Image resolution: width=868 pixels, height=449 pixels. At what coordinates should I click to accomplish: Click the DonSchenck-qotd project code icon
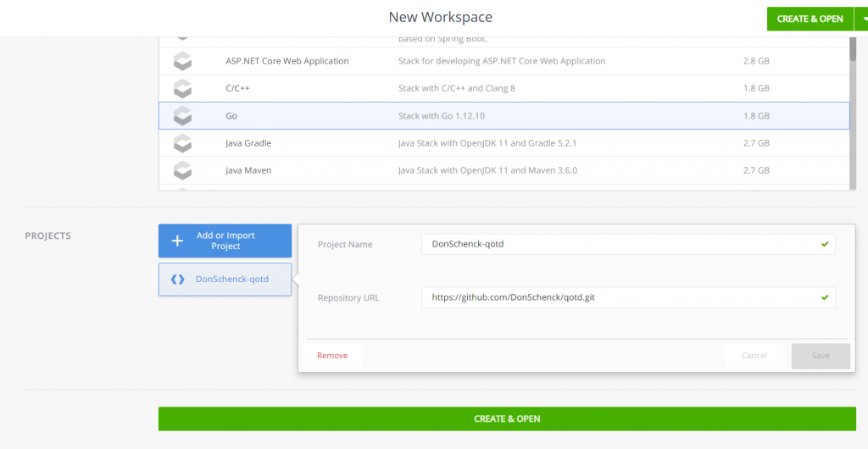[x=177, y=279]
